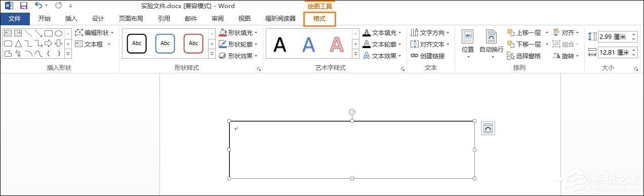This screenshot has height=196, width=644.
Task: Select the vertical text box shape
Action: (x=18, y=33)
